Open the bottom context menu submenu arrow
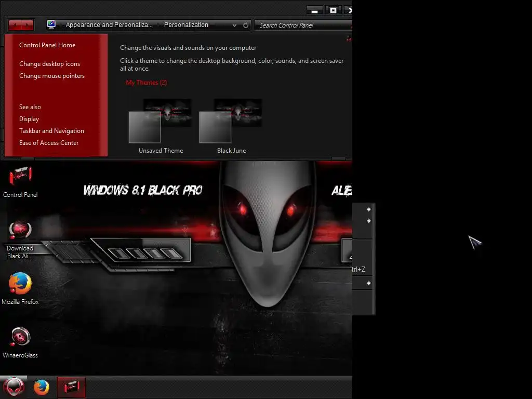Viewport: 532px width, 399px height. pyautogui.click(x=368, y=283)
